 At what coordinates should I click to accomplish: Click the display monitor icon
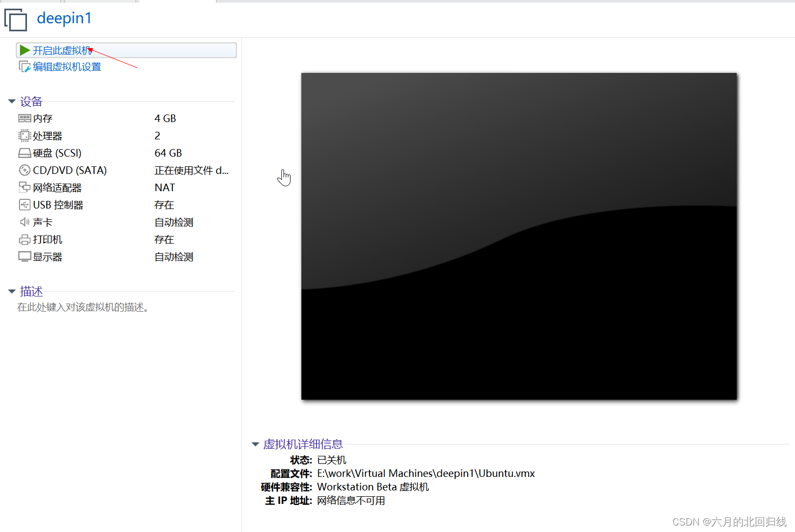25,257
